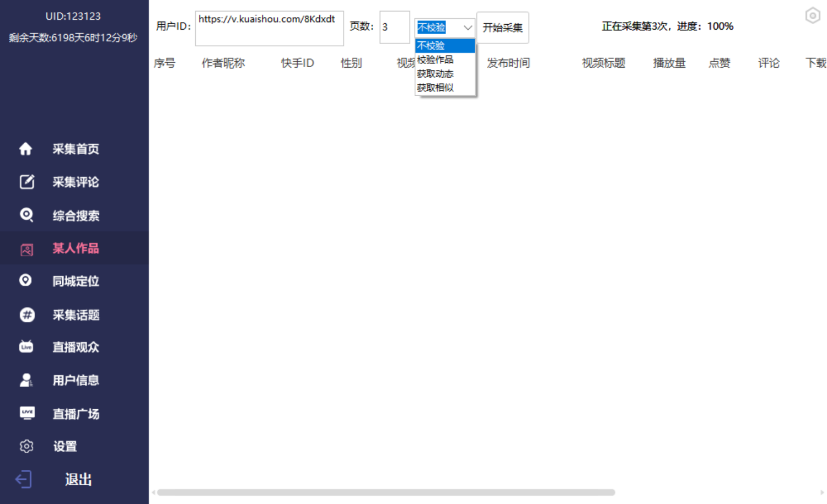Click the 综合搜索 magnifier icon

click(26, 215)
